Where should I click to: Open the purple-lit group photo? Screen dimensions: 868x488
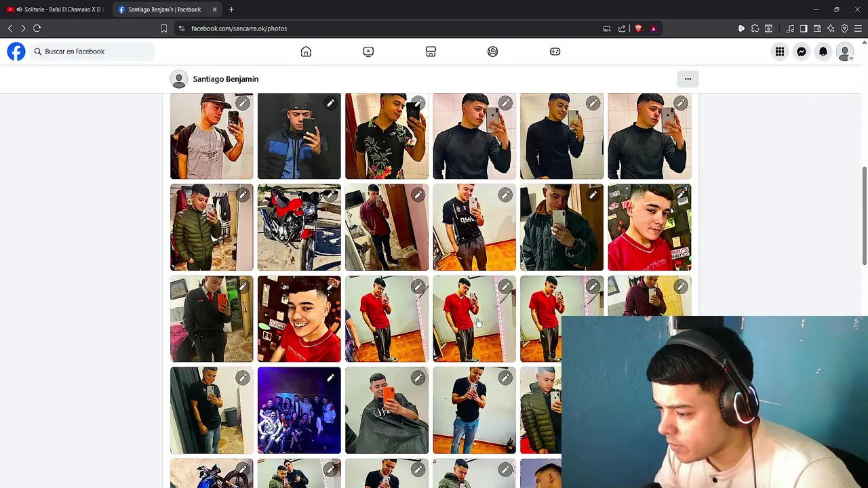[x=299, y=411]
